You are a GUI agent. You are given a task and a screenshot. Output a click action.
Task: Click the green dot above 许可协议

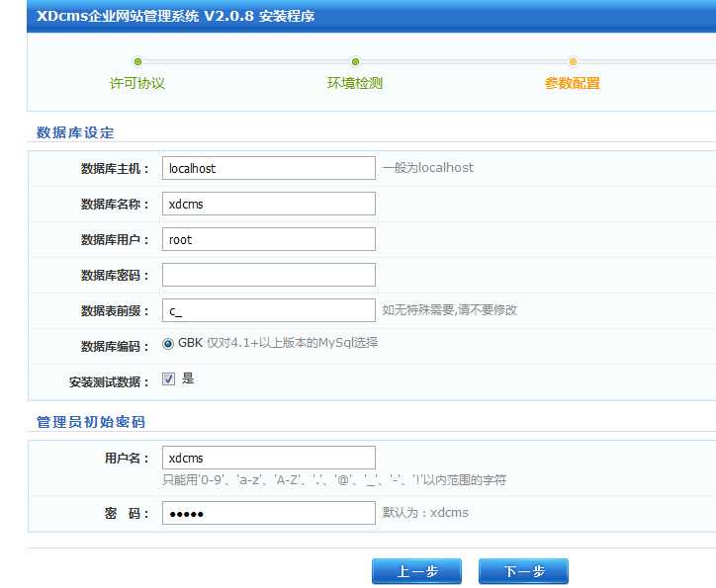[137, 62]
